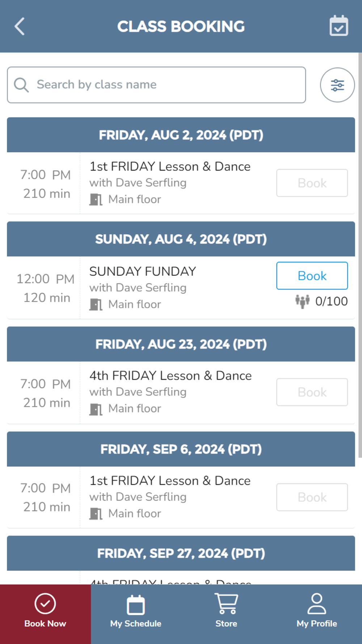362x644 pixels.
Task: Open the class filter options
Action: point(337,85)
